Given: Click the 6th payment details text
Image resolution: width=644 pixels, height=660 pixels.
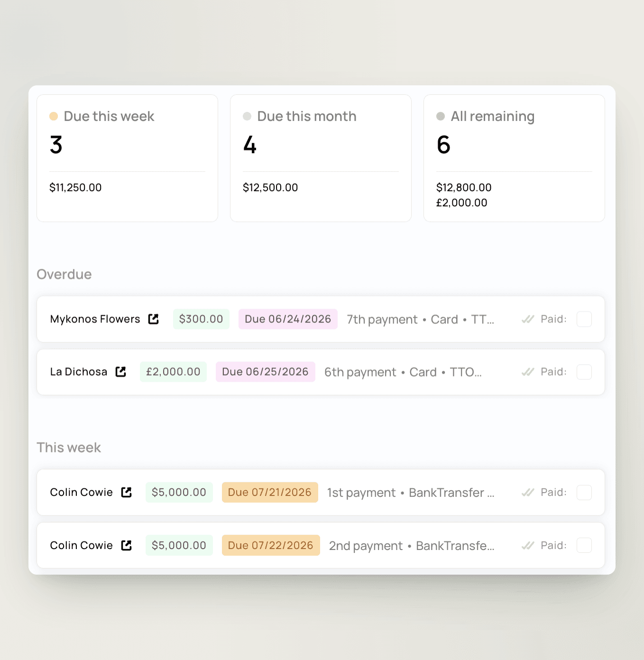Looking at the screenshot, I should click(x=403, y=372).
